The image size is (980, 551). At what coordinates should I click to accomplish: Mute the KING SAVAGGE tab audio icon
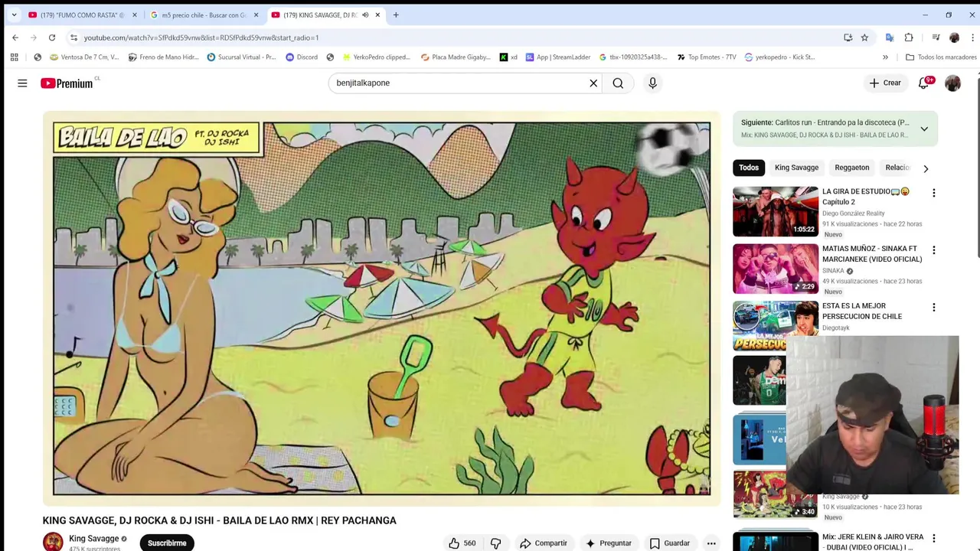tap(365, 15)
